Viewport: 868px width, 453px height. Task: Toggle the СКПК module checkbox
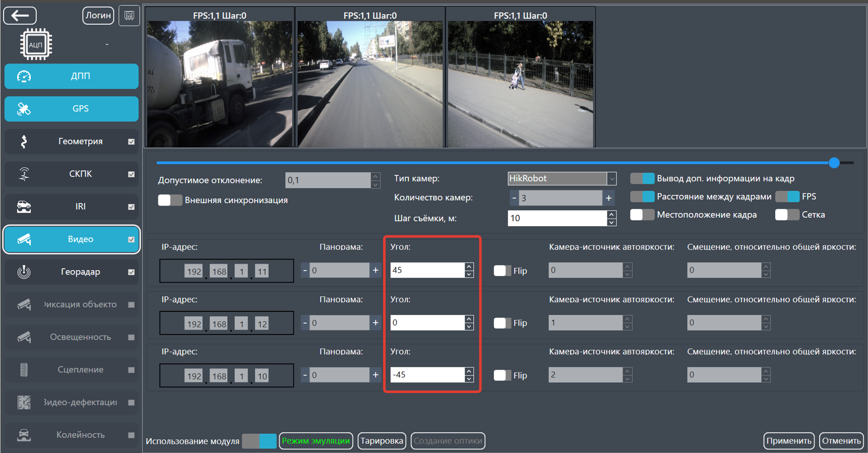click(x=132, y=174)
